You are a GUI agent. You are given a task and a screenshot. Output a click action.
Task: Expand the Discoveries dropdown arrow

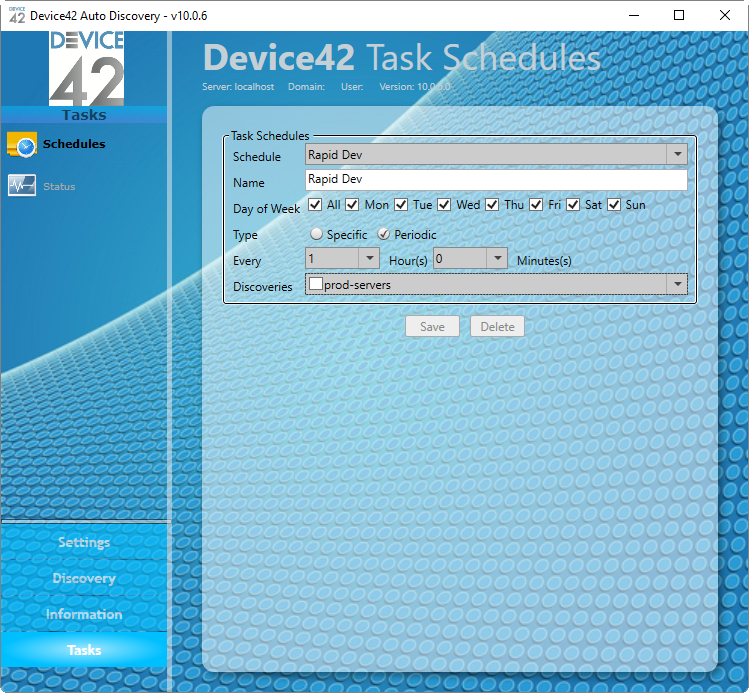point(677,284)
